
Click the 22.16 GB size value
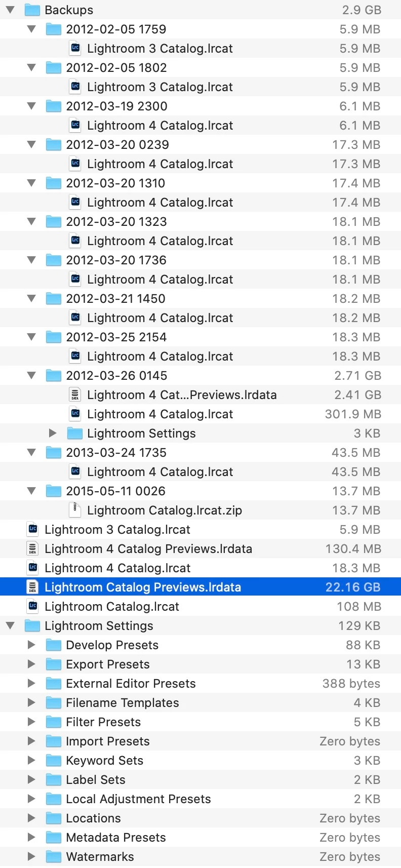pos(353,587)
